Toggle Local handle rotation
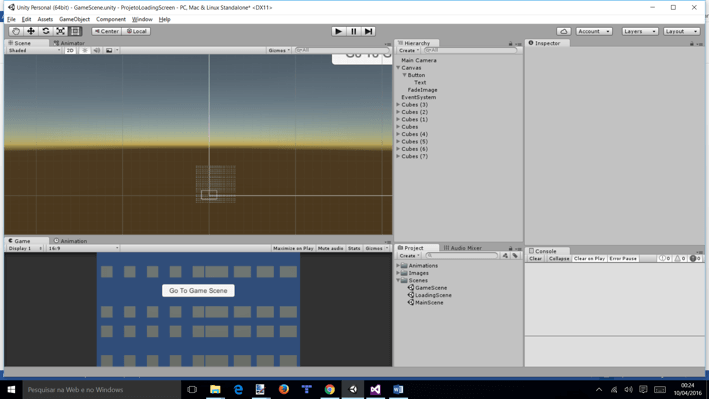Image resolution: width=709 pixels, height=399 pixels. 136,31
